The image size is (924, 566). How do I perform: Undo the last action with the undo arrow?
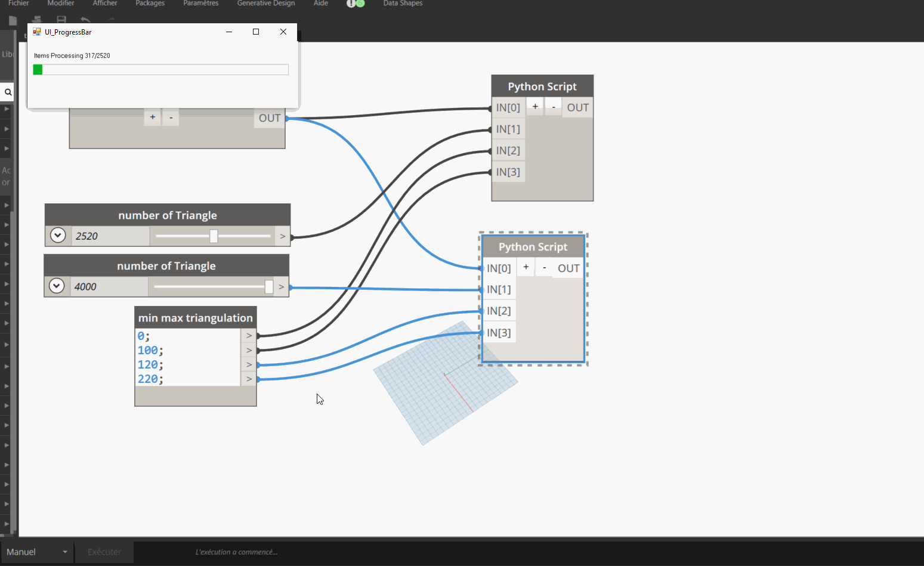coord(85,20)
